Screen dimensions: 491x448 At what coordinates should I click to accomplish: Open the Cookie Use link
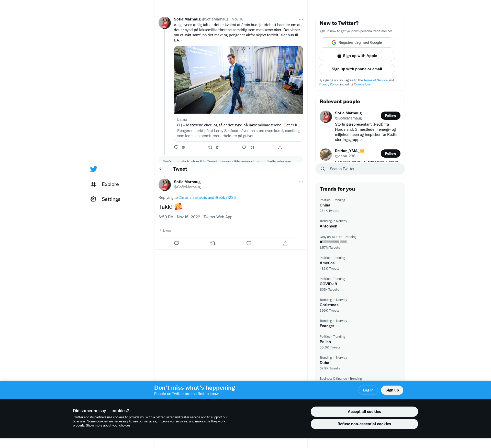362,84
